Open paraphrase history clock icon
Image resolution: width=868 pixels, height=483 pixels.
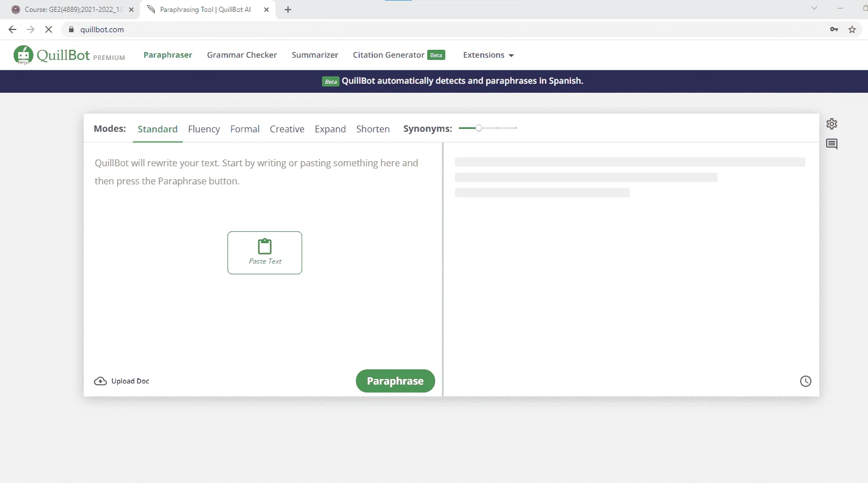tap(806, 381)
